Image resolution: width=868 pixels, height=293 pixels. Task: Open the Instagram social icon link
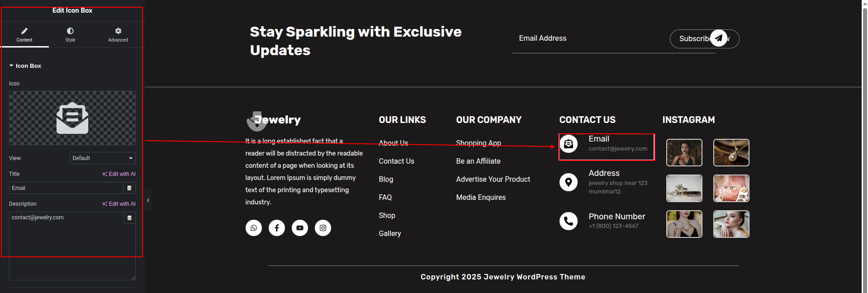(x=323, y=228)
